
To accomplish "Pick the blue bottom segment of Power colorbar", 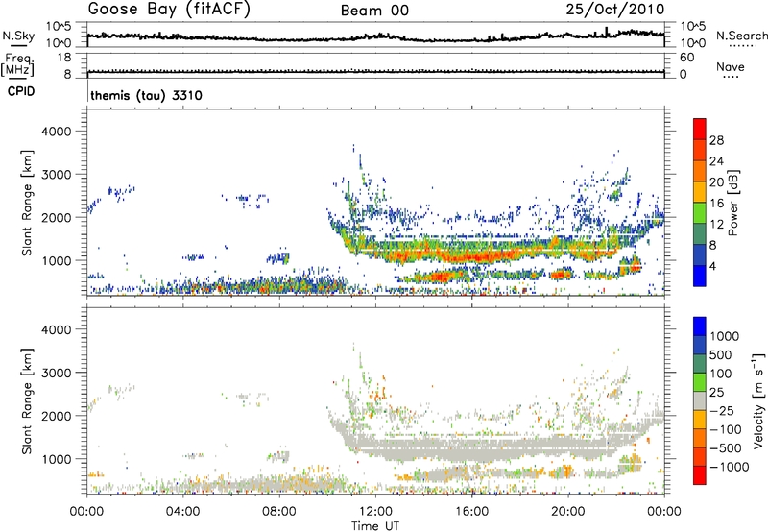I will [x=700, y=277].
